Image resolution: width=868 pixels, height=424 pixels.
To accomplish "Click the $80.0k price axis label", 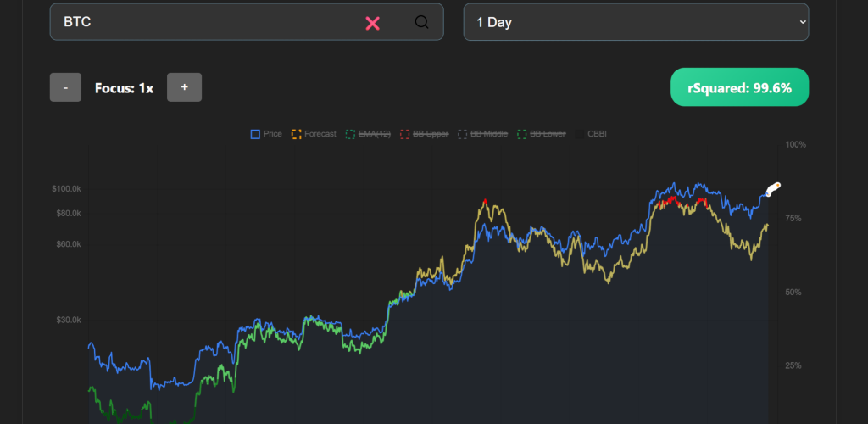I will click(x=69, y=213).
